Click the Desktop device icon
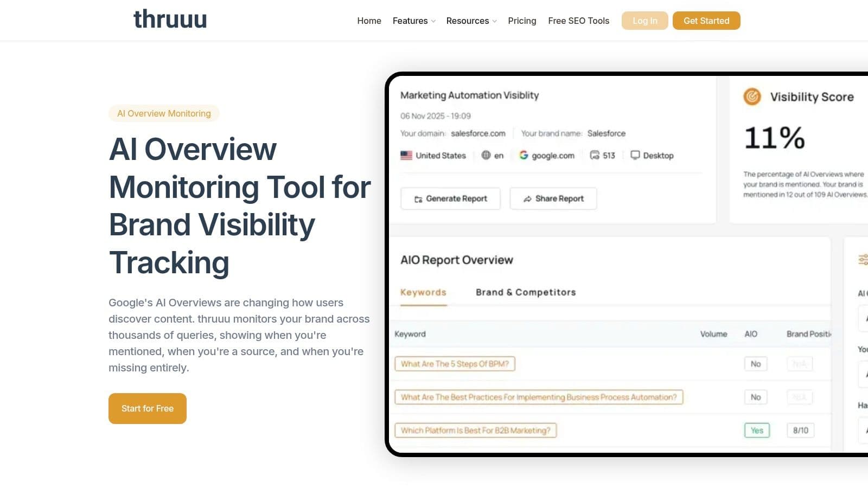Viewport: 868px width, 488px height. click(x=635, y=155)
